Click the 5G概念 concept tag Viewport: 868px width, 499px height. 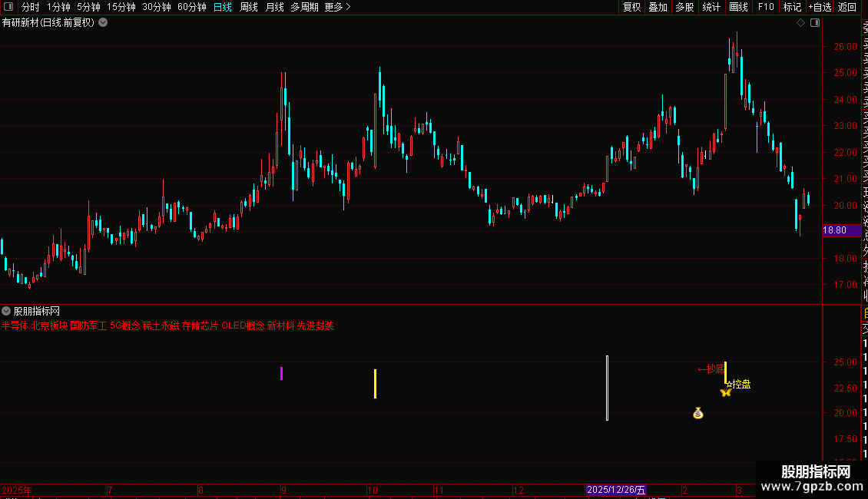coord(125,326)
